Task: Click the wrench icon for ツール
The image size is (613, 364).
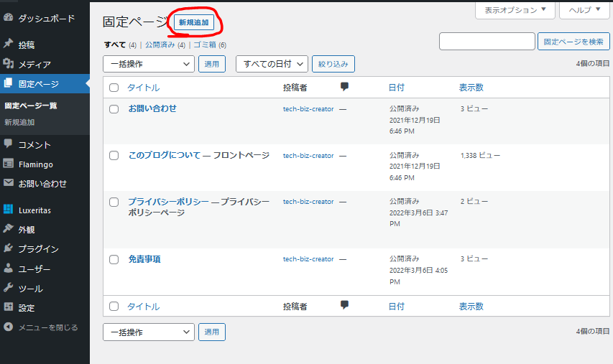Action: tap(8, 288)
